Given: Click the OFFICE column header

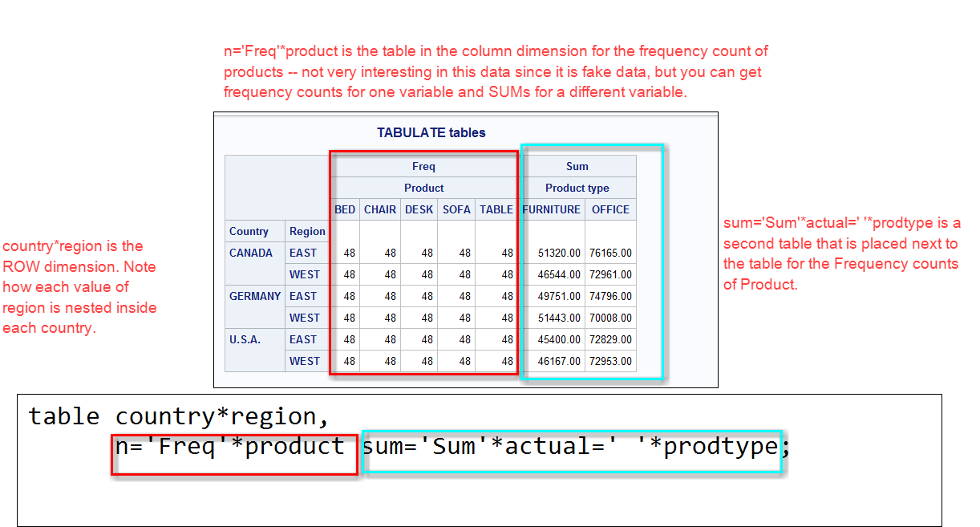Looking at the screenshot, I should coord(610,209).
